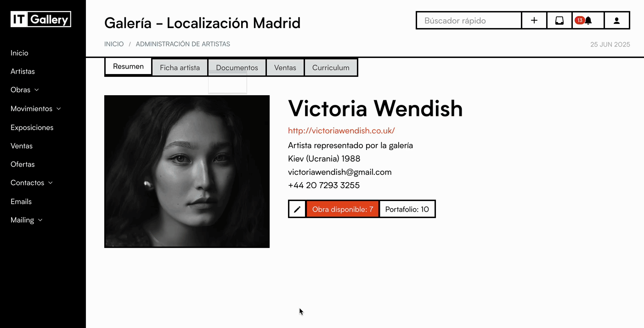Click the pencil edit icon
The height and width of the screenshot is (328, 644).
pos(297,209)
